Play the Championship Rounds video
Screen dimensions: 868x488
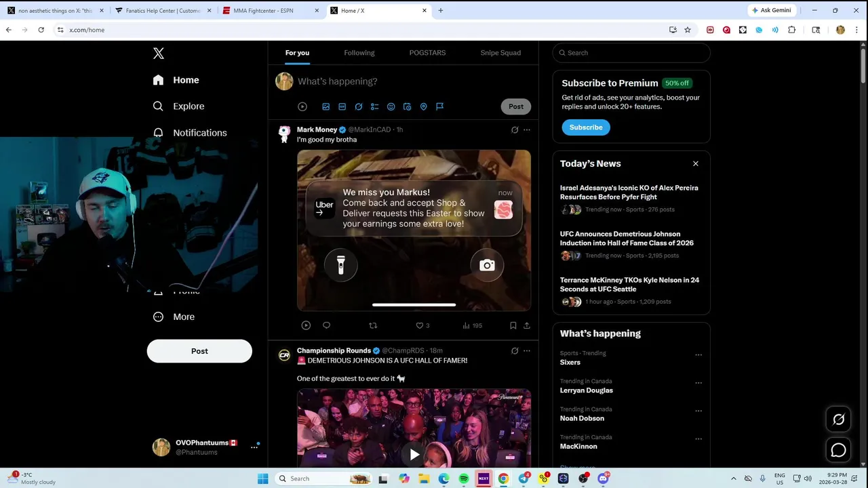414,454
